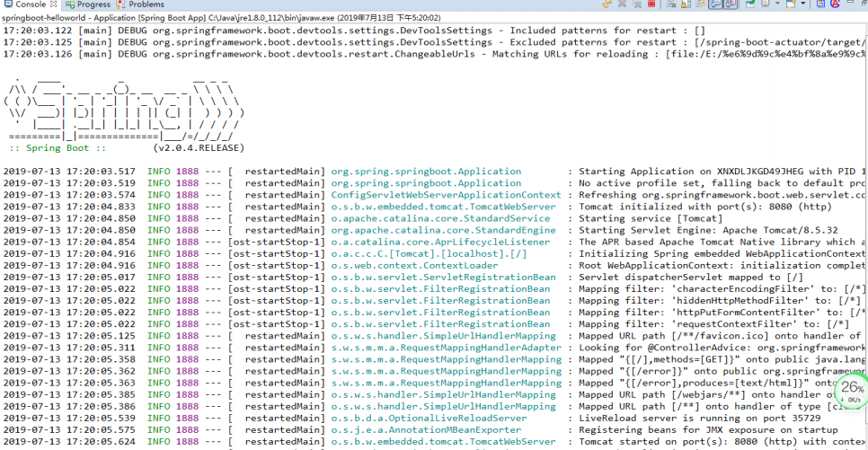The height and width of the screenshot is (450, 868).
Task: Click 'Registering beans for JMX exposure' line
Action: 421,429
